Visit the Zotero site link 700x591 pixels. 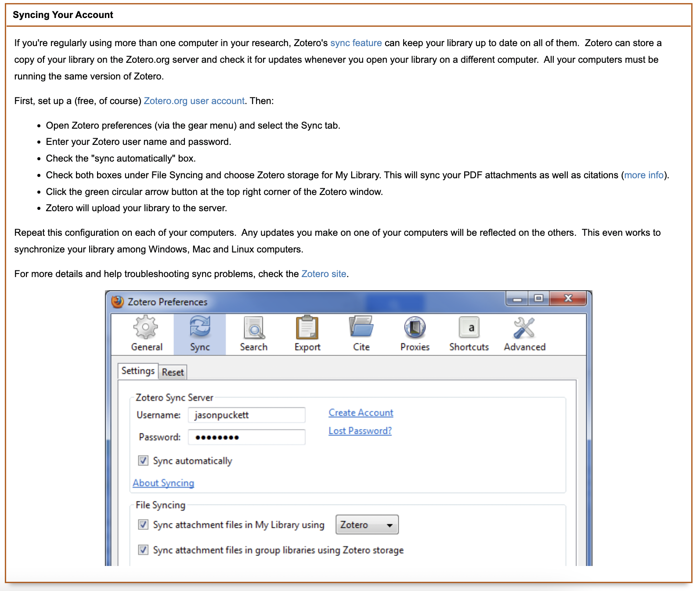(x=324, y=274)
